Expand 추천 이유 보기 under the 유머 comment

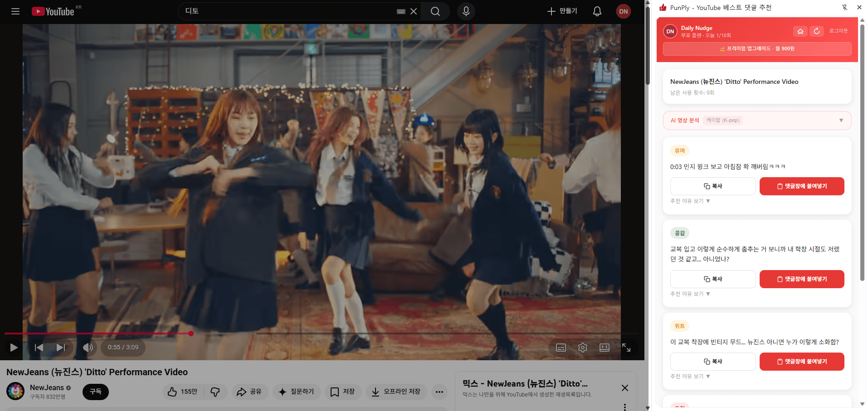click(x=690, y=201)
